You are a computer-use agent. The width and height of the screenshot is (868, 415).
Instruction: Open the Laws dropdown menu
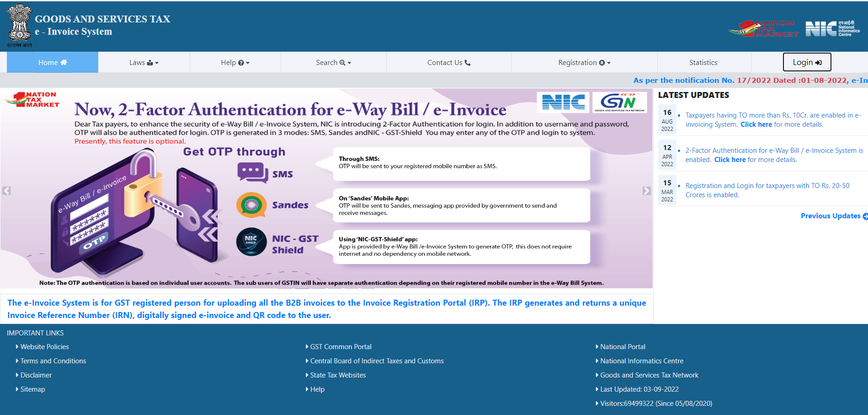coord(144,62)
